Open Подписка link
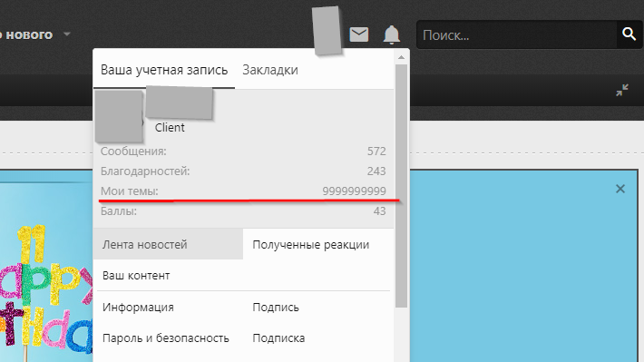The image size is (644, 362). point(278,338)
